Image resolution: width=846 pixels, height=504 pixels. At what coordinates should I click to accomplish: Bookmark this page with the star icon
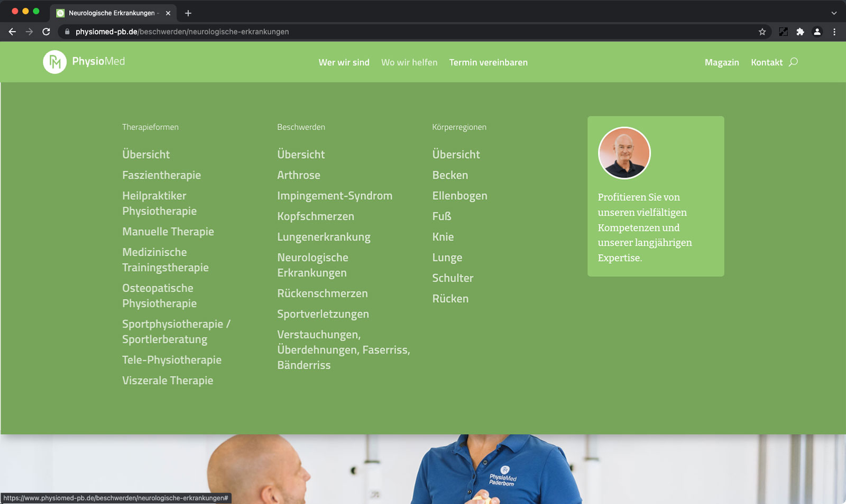click(x=762, y=32)
